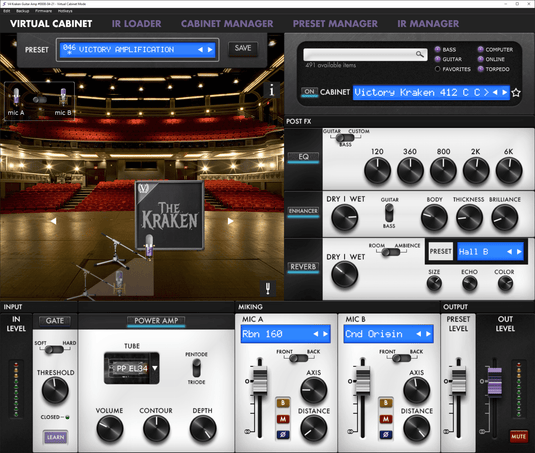
Task: Toggle the EQ section button
Action: [303, 157]
